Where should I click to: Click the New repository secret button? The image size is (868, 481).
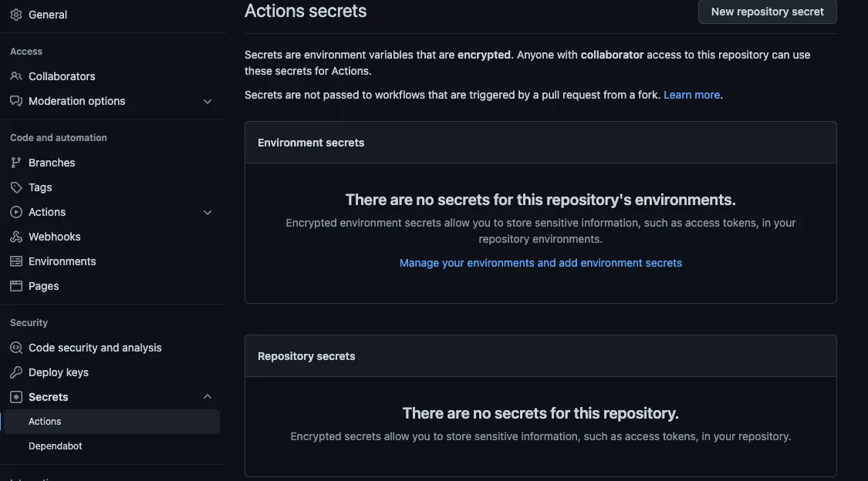[x=767, y=12]
